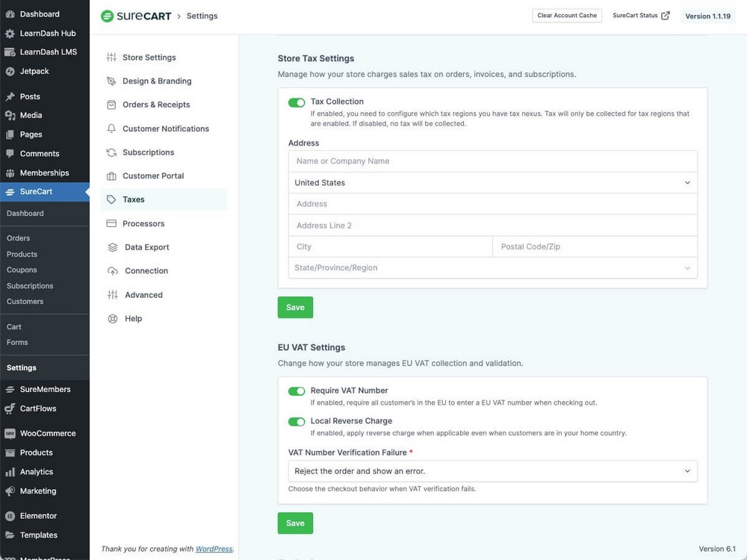Click the Postal Code/Zip field
Screen dimensions: 747x560
coord(595,246)
